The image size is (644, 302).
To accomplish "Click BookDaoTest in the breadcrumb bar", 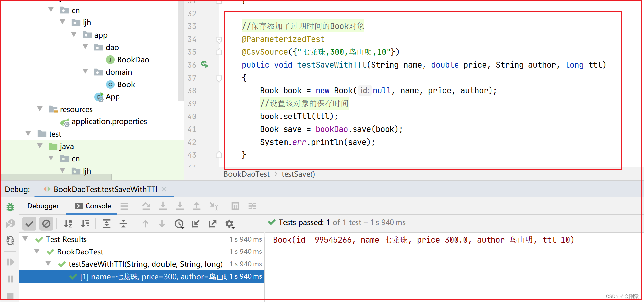I will (x=246, y=174).
